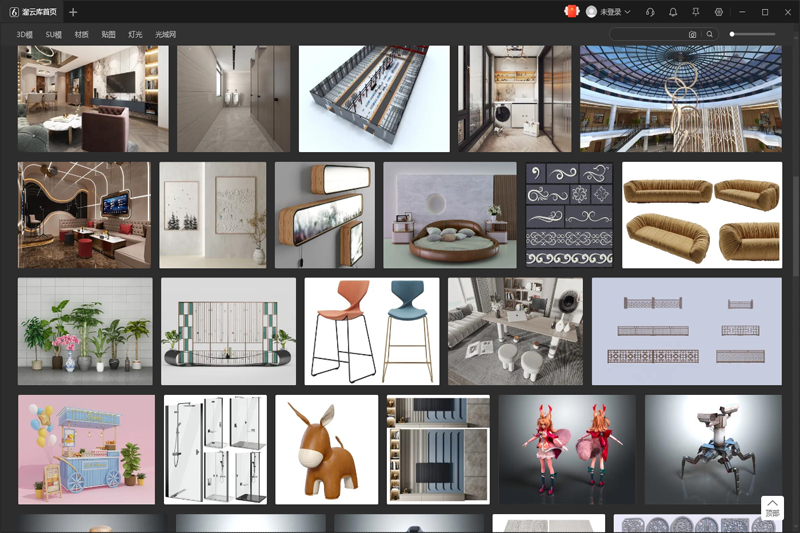Viewport: 800px width, 533px height.
Task: Open the 光域网 category
Action: pyautogui.click(x=165, y=34)
